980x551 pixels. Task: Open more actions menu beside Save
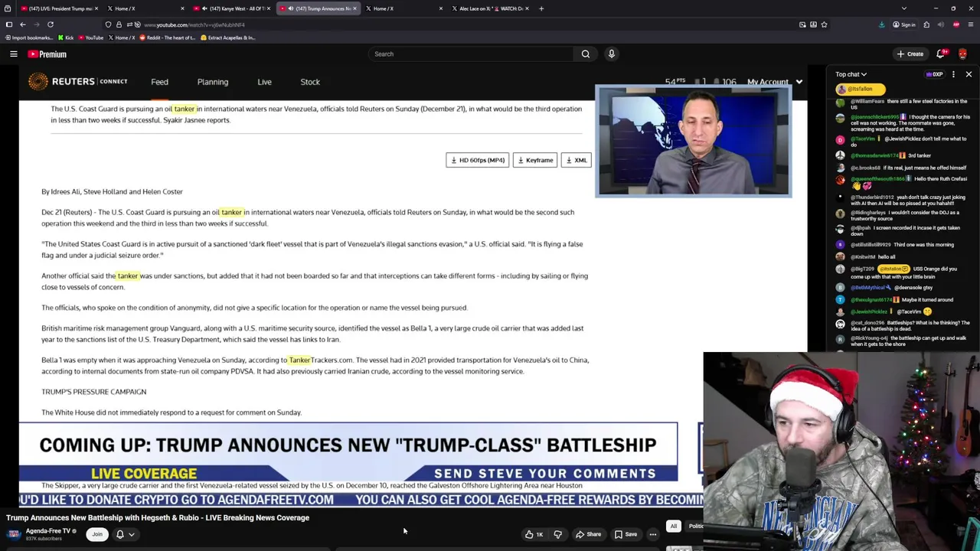click(652, 534)
